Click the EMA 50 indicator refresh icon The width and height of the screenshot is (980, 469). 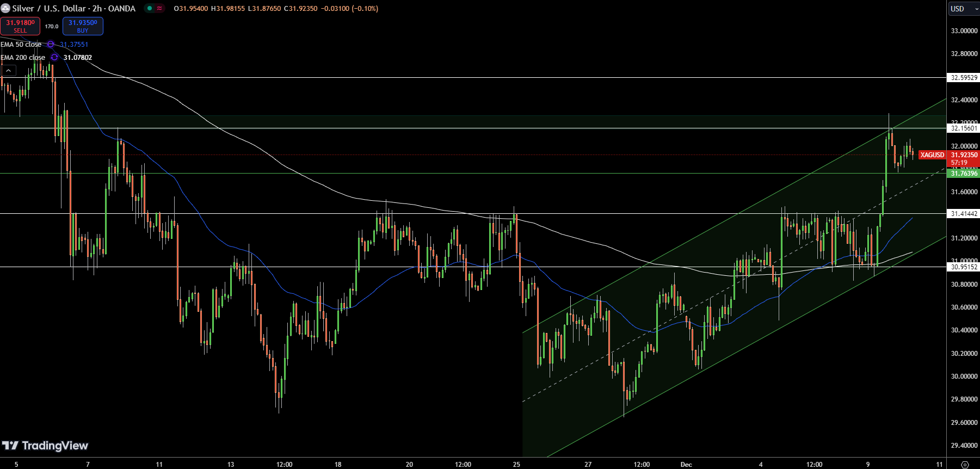[x=51, y=45]
